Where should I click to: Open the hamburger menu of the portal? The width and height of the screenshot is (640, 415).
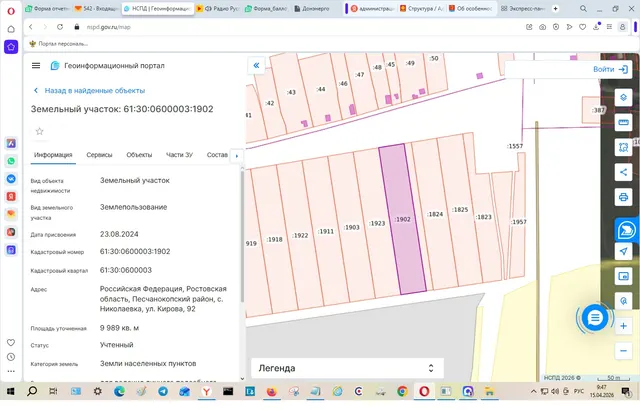pyautogui.click(x=36, y=66)
